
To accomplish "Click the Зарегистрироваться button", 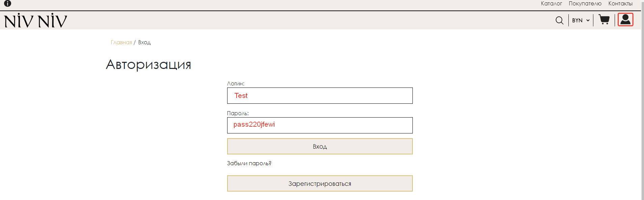I will [320, 183].
